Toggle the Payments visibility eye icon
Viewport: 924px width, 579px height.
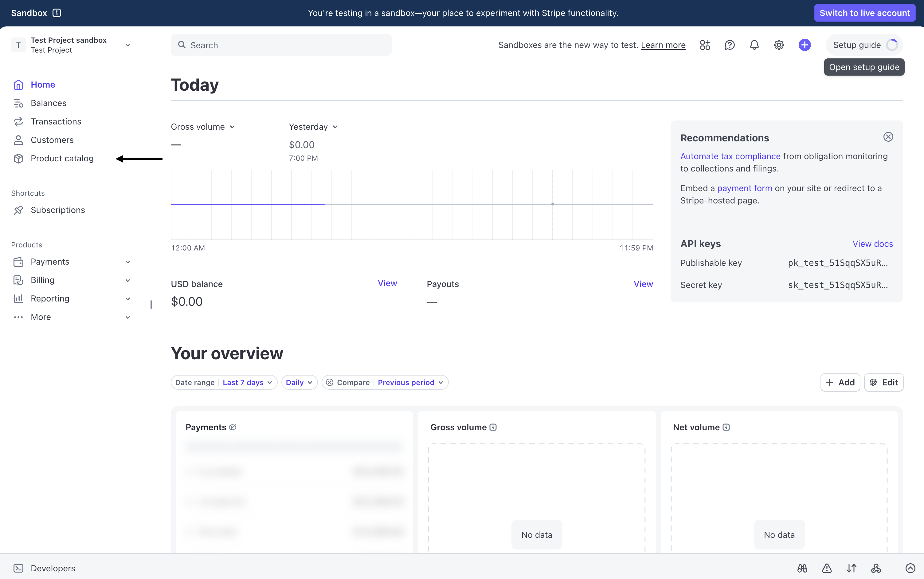click(232, 427)
